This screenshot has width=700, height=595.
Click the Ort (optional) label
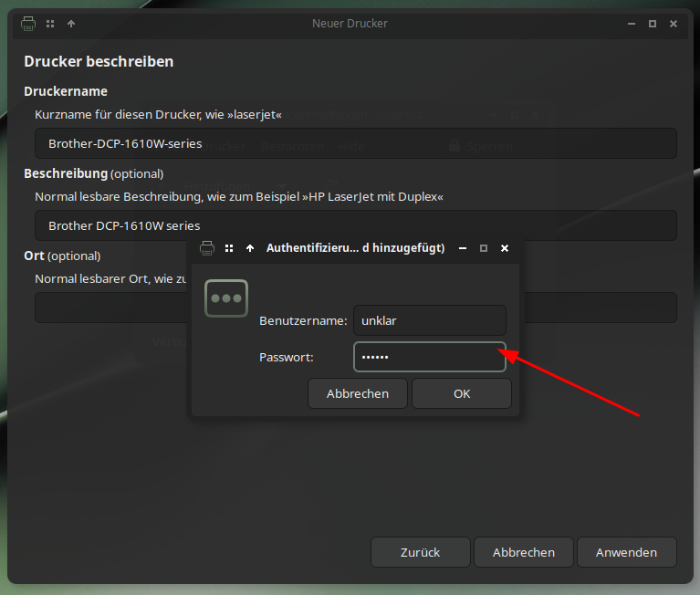click(x=62, y=256)
